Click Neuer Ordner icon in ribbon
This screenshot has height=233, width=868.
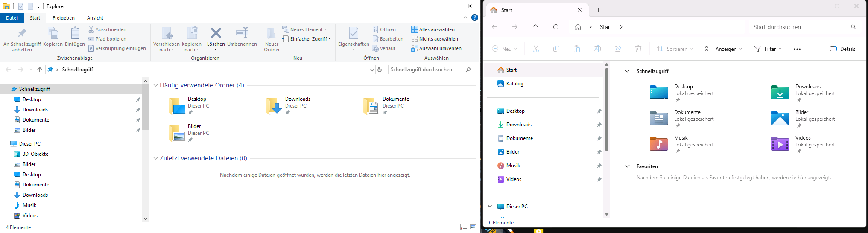pos(271,34)
